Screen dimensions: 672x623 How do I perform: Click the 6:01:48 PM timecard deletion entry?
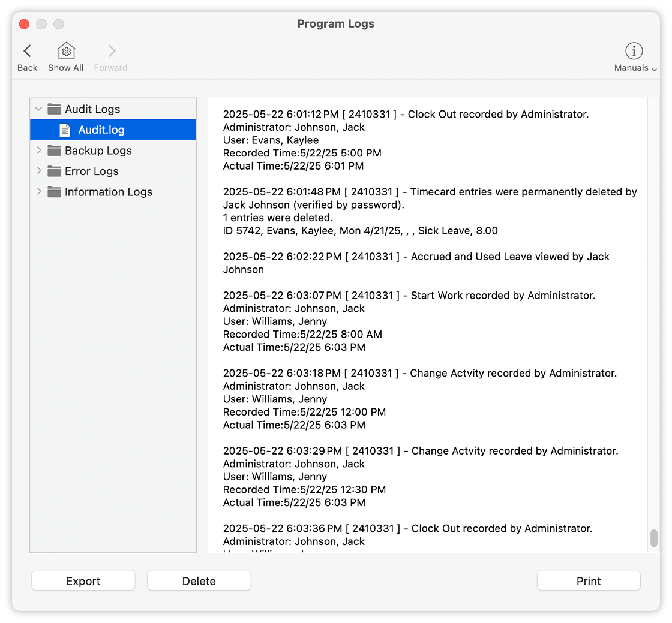(430, 198)
